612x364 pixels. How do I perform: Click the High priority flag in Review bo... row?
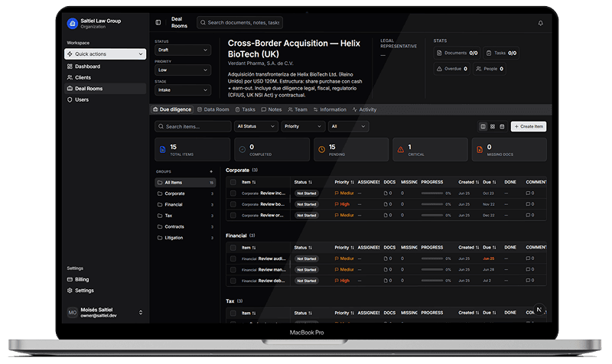pos(342,204)
